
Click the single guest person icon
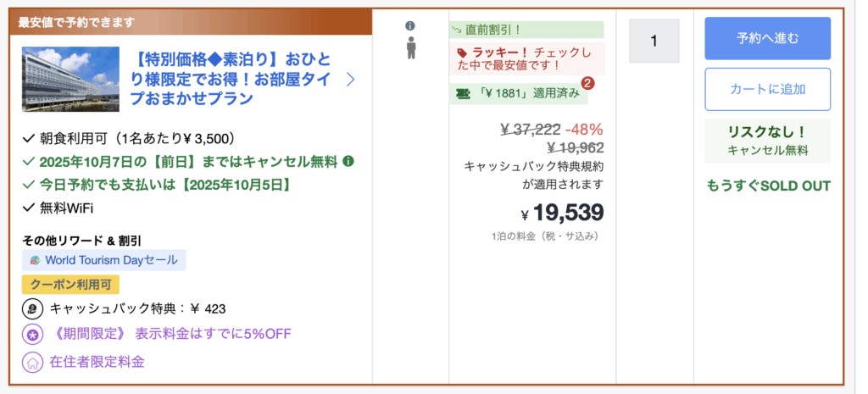coord(411,47)
